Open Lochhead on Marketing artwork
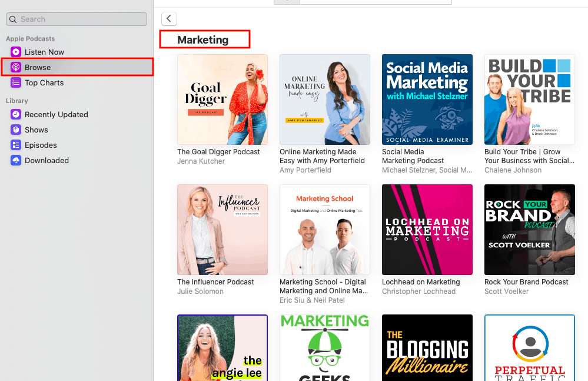Viewport: 588px width, 381px height. 427,230
